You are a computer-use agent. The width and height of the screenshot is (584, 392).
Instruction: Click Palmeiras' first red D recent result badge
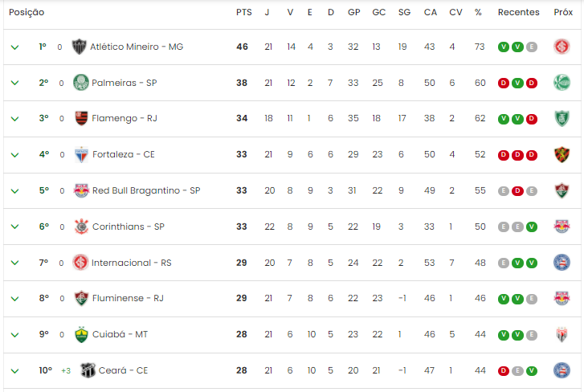[504, 83]
